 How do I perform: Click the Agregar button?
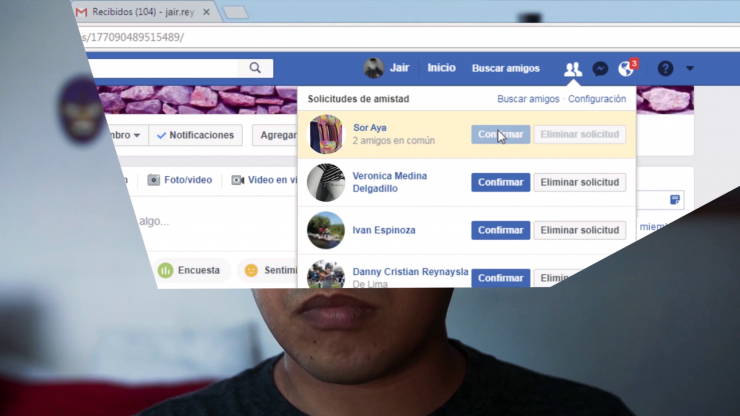(275, 136)
